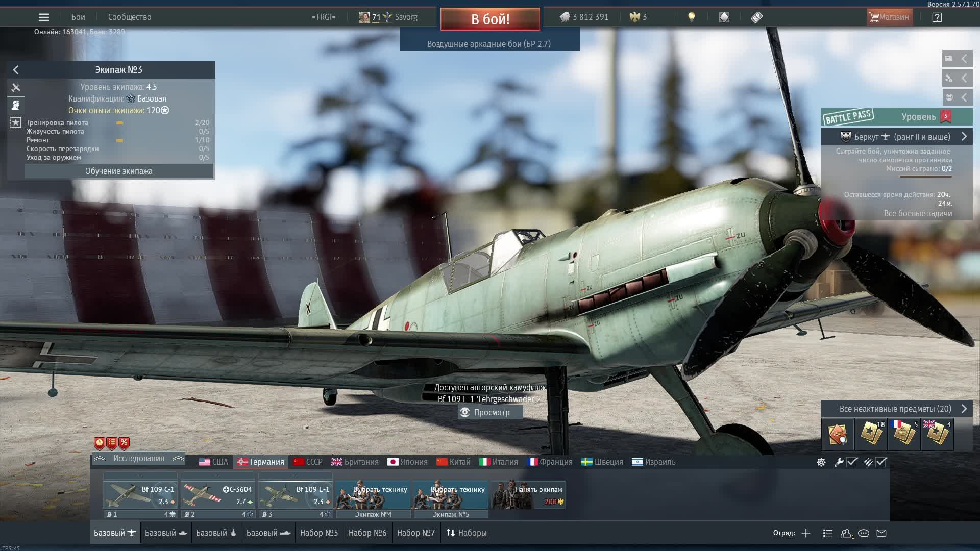
Task: Select the star qualification crew icon
Action: (16, 122)
